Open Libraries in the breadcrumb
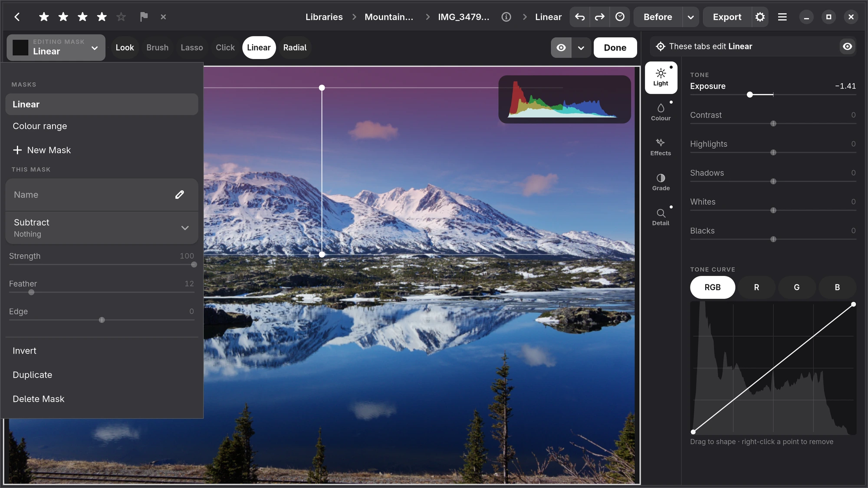The width and height of the screenshot is (868, 488). click(324, 17)
